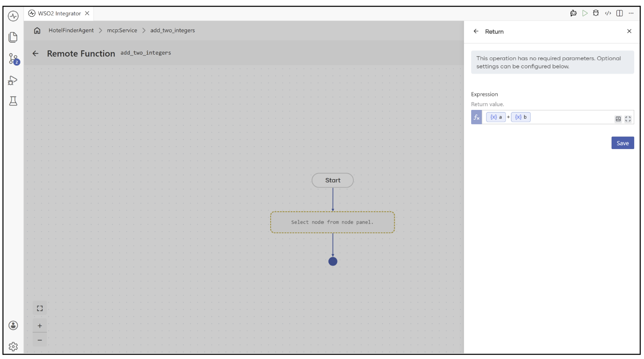Click the add_two_integers function name label
644x359 pixels.
(x=146, y=53)
